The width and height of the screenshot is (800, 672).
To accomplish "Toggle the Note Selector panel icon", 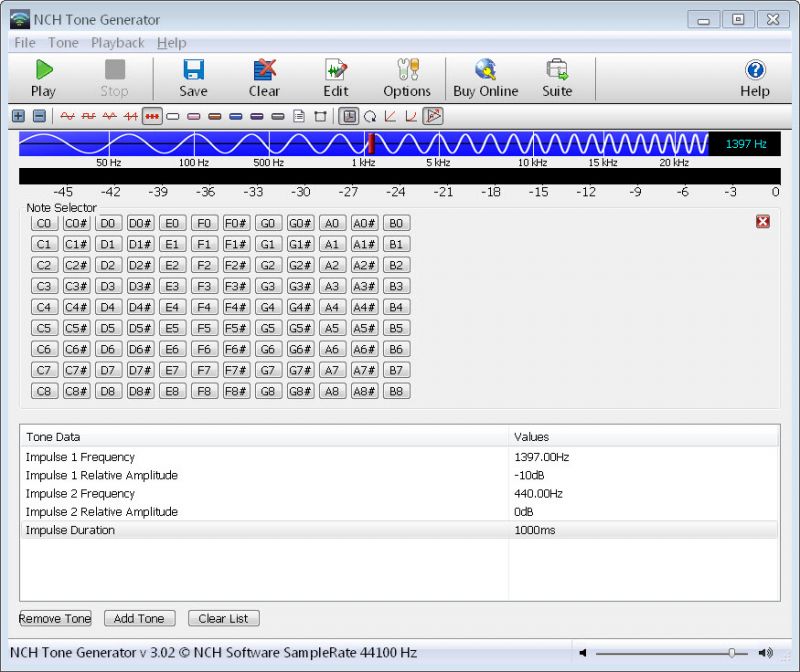I will [433, 116].
